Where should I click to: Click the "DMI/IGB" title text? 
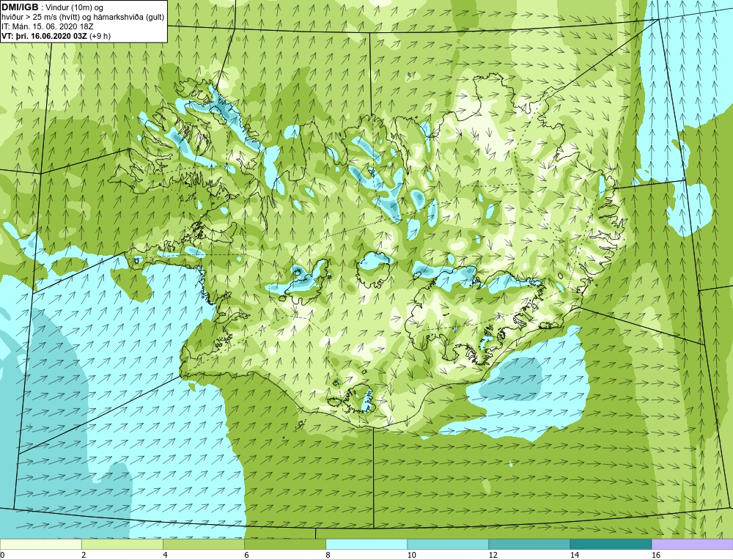tap(20, 7)
